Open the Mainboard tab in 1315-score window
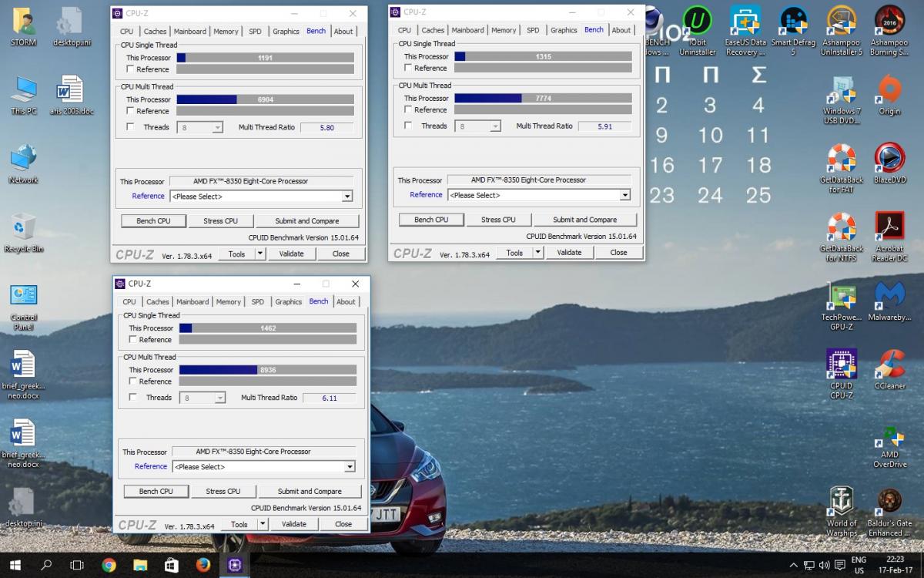 (467, 30)
